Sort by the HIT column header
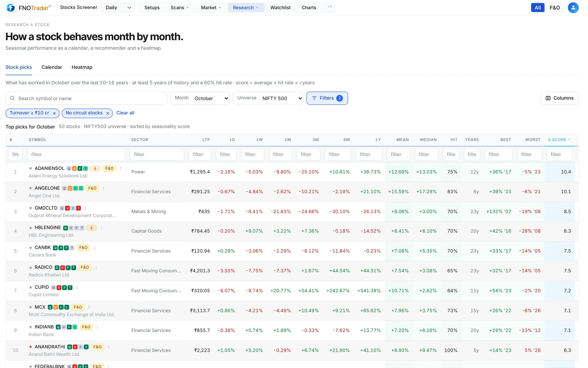The height and width of the screenshot is (368, 588). pyautogui.click(x=454, y=140)
